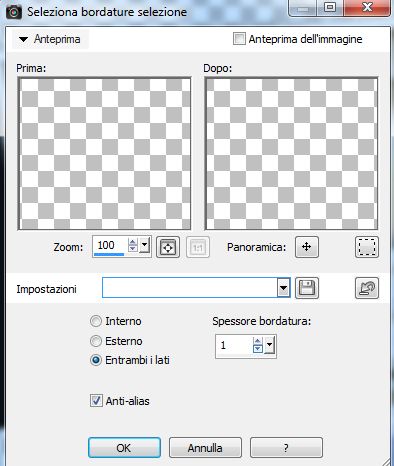
Task: Maximize the dialog window
Action: click(330, 7)
